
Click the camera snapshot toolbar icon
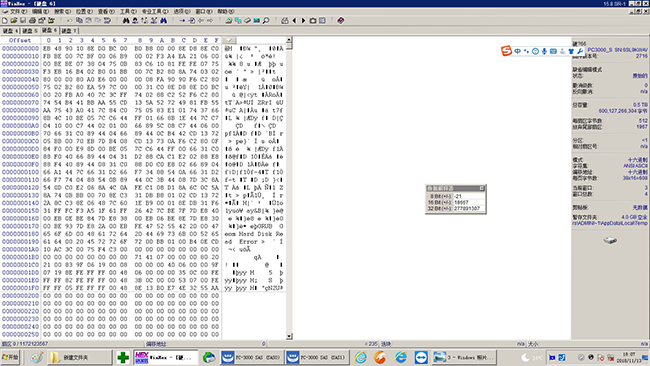[x=313, y=20]
